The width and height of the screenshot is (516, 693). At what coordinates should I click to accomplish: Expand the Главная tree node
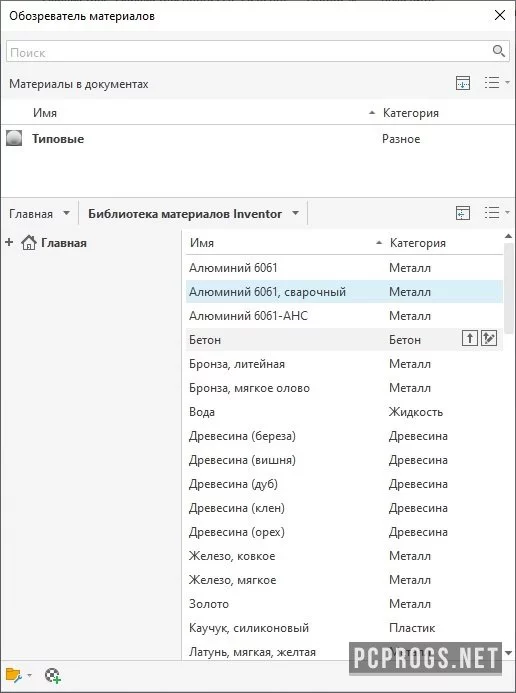point(9,242)
